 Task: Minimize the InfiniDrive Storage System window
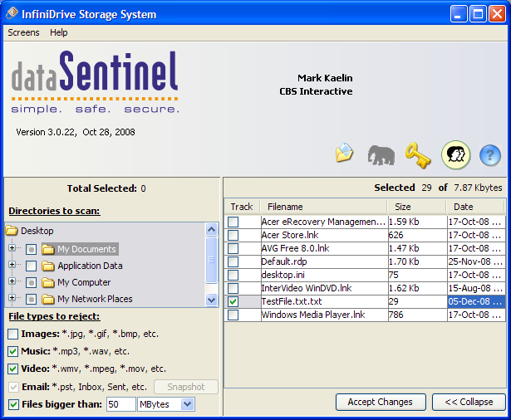459,14
